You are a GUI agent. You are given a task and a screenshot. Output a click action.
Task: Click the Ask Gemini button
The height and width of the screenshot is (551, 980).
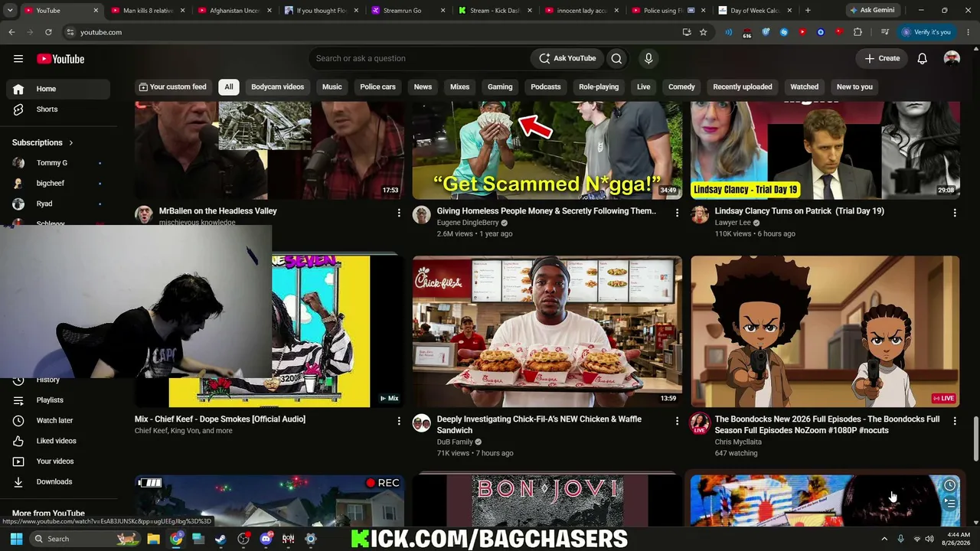point(872,11)
